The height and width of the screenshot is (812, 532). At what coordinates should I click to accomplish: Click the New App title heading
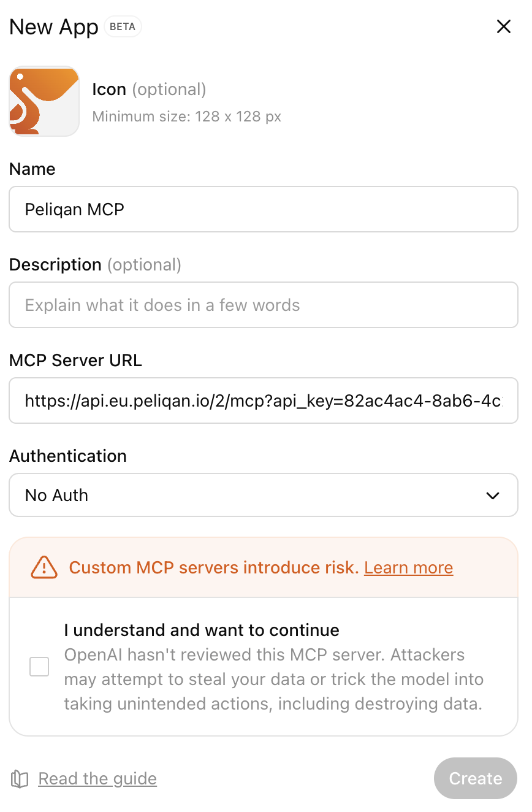click(54, 27)
